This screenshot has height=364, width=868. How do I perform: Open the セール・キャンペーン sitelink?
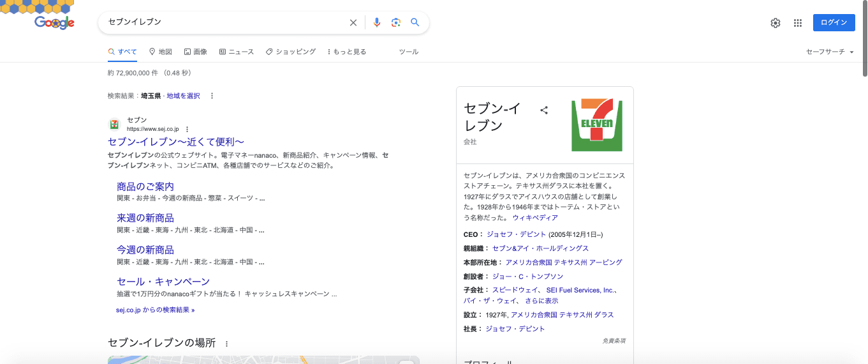[x=163, y=282]
